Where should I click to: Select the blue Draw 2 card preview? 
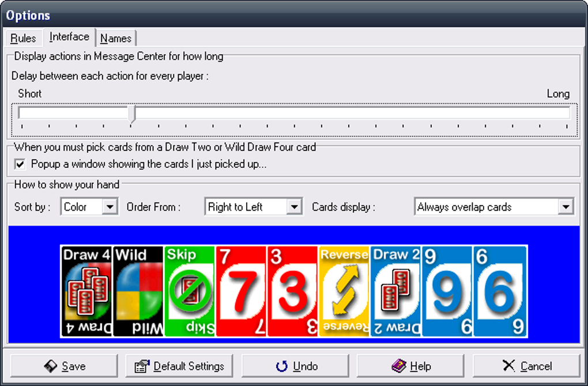tap(395, 291)
